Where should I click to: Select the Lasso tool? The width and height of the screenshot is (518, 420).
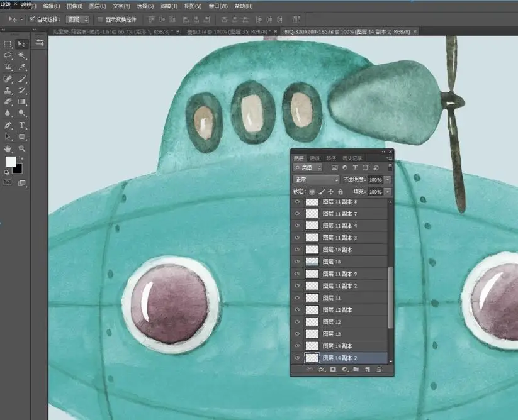click(x=8, y=55)
